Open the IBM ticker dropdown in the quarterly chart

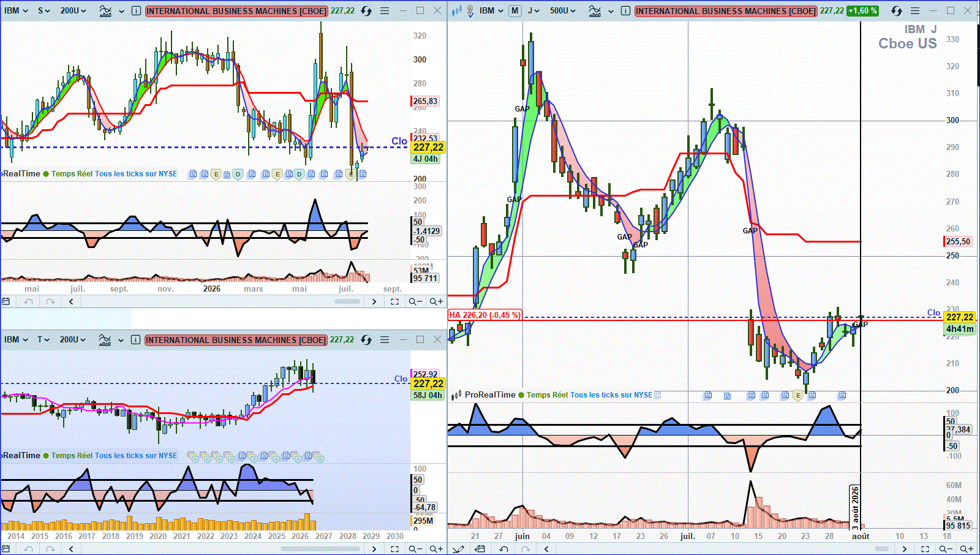click(x=17, y=339)
